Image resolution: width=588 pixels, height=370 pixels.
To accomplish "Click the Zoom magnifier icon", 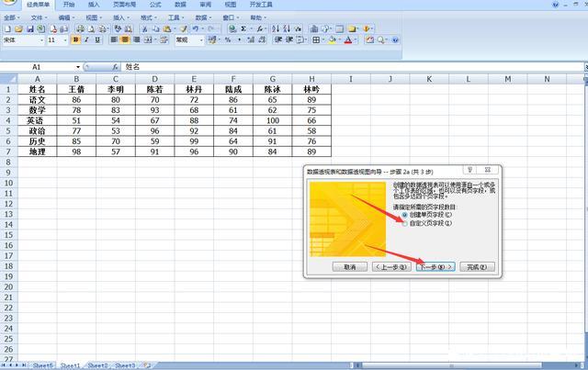I will click(381, 39).
